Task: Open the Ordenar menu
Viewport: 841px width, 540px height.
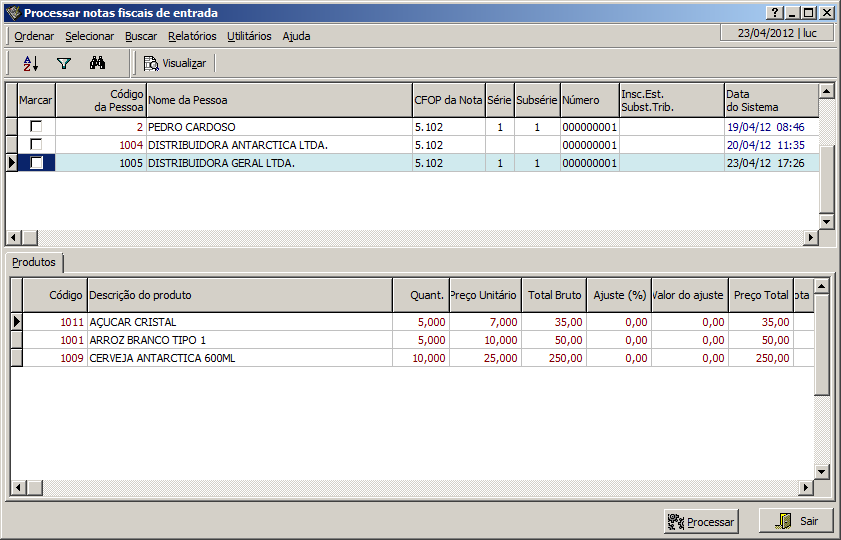Action: tap(34, 36)
